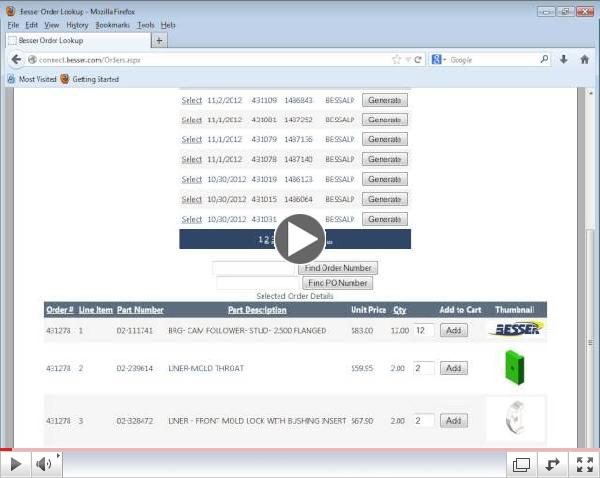Click the large center play overlay
The height and width of the screenshot is (478, 600).
(300, 239)
